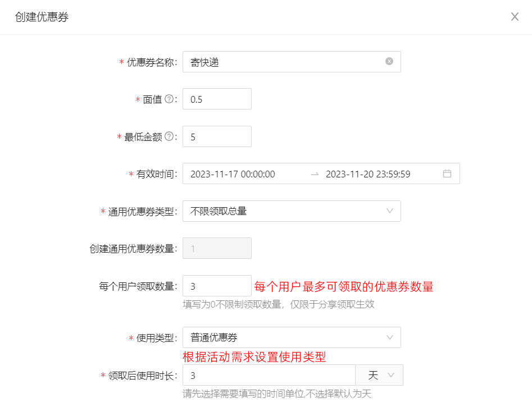Image resolution: width=532 pixels, height=416 pixels.
Task: Clear the coupon name with the circular x icon
Action: pos(389,61)
